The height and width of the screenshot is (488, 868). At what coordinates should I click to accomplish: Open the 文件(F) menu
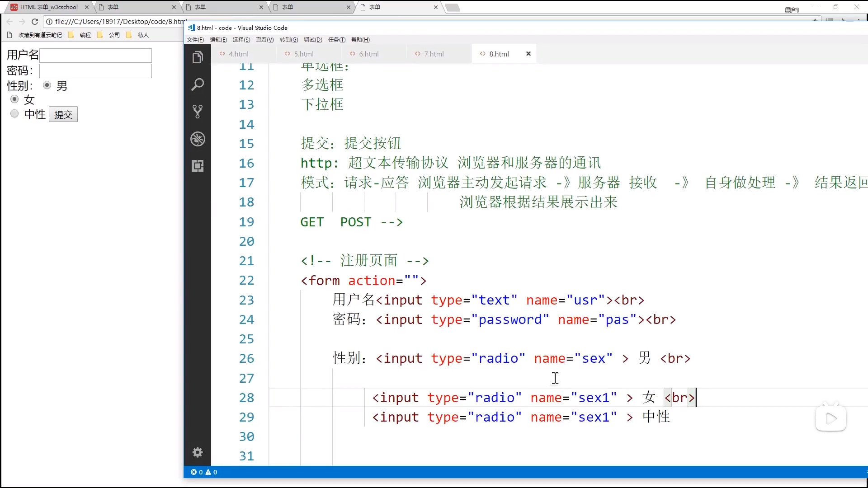click(x=195, y=40)
